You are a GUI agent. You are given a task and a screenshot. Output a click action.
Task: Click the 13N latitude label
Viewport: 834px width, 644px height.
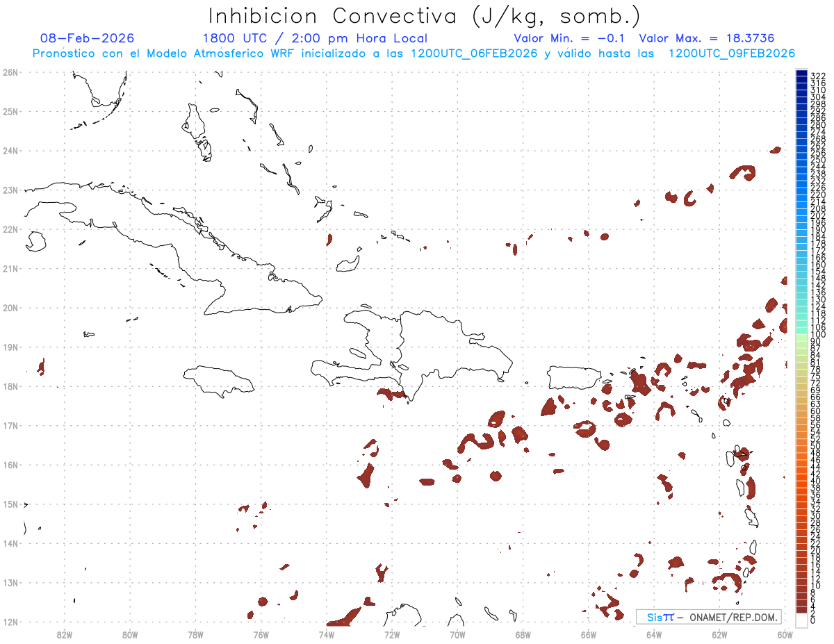[10, 582]
